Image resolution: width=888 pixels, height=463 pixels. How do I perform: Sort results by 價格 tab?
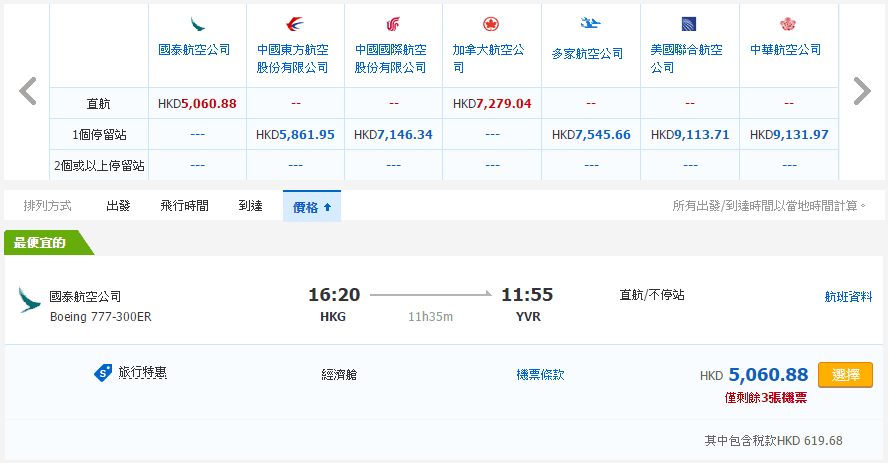(312, 206)
